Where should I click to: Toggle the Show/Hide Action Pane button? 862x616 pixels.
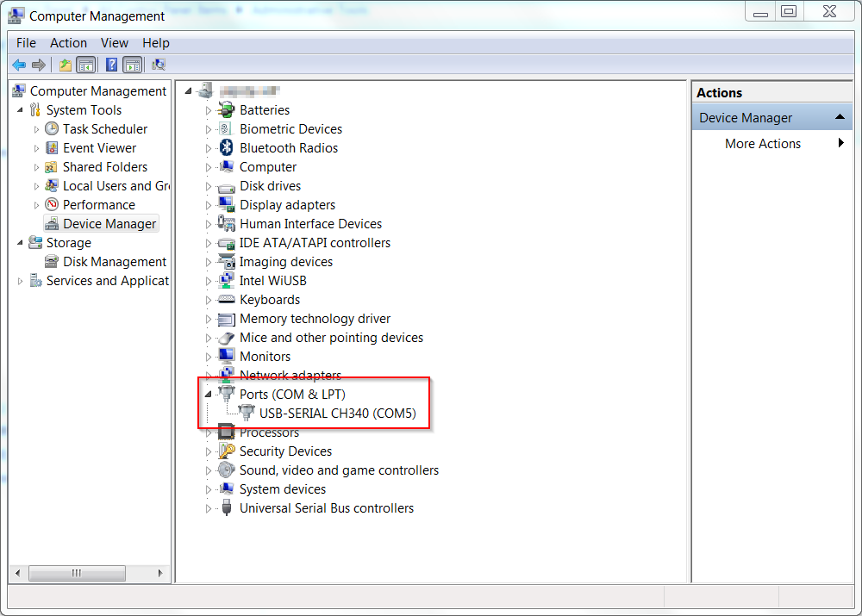click(x=132, y=65)
